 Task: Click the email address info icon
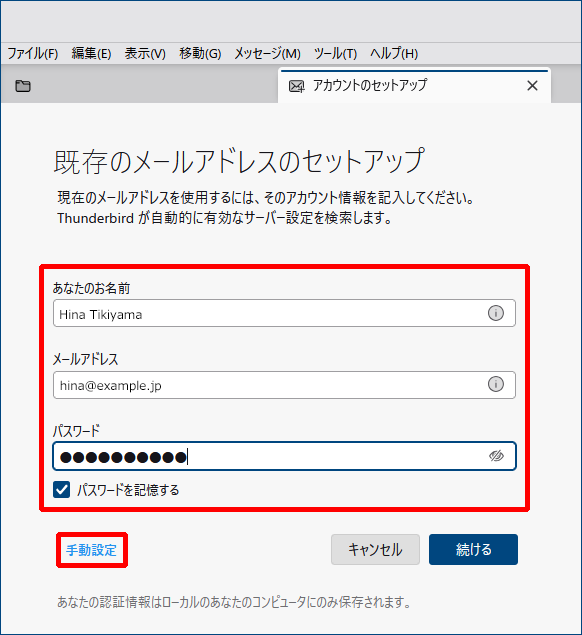(x=496, y=384)
